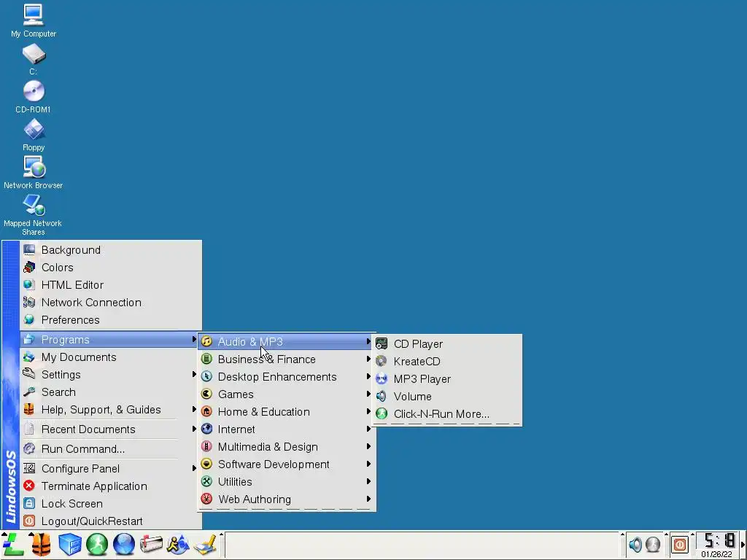
Task: Expand the Business & Finance submenu arrow
Action: pos(368,359)
